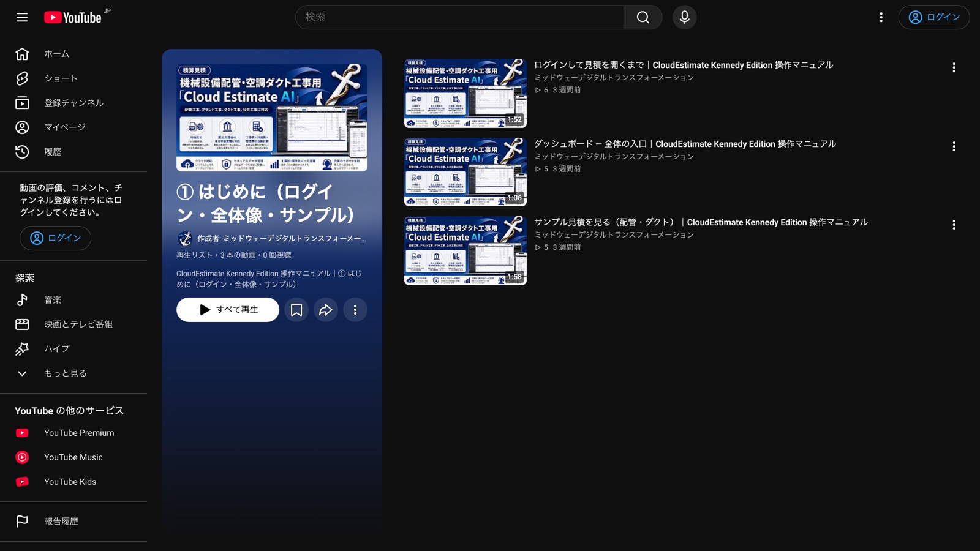
Task: Open video title ログインして見積を開くまで
Action: [684, 65]
